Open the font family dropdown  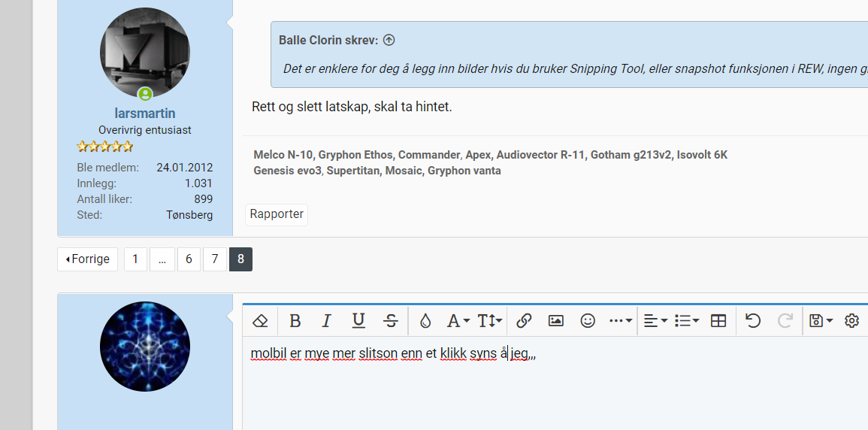(458, 320)
